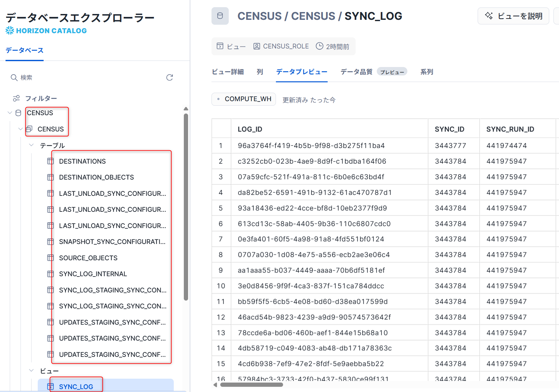Image resolution: width=559 pixels, height=392 pixels.
Task: Select the DESTINATIONS table
Action: click(x=82, y=161)
